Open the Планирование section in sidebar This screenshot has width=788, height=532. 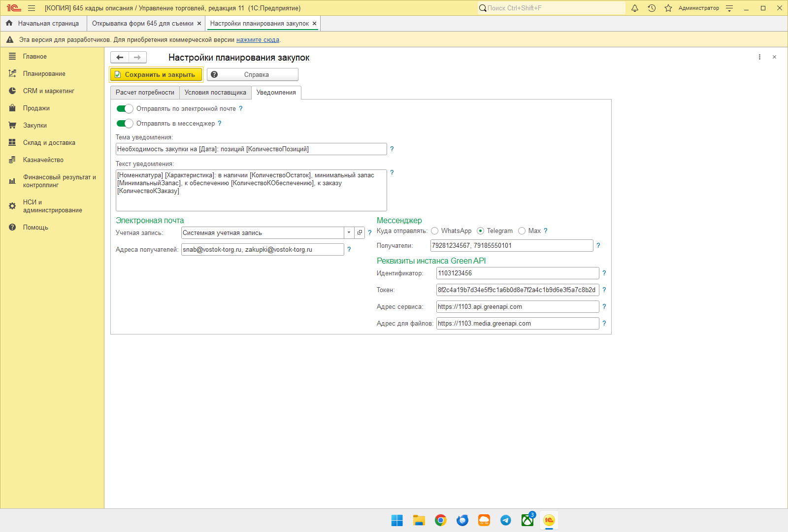coord(44,74)
